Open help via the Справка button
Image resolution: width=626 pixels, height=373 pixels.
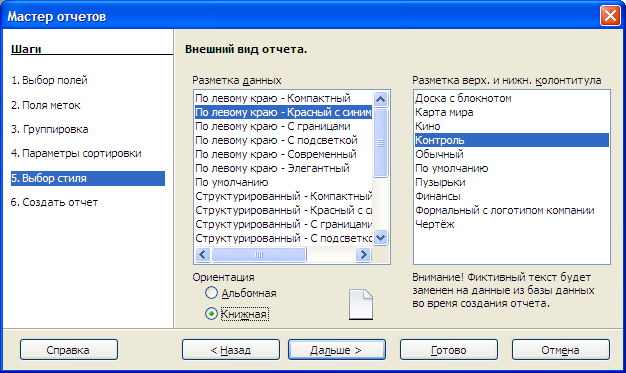(69, 350)
